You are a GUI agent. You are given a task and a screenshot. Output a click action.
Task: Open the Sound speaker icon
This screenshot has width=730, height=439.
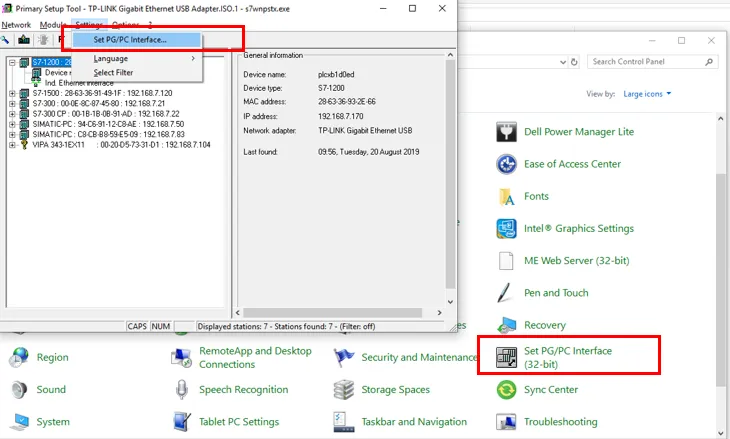(19, 390)
